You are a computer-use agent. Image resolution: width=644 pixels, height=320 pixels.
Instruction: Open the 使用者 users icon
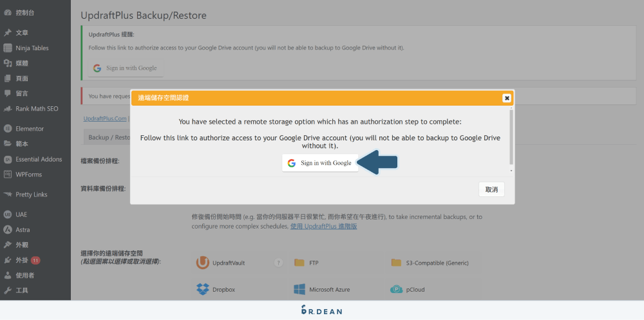click(7, 275)
